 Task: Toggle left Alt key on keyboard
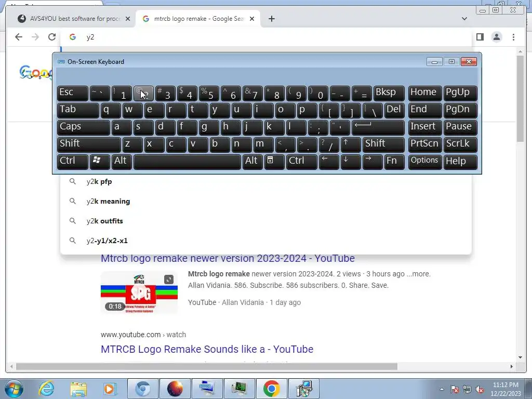(x=122, y=162)
